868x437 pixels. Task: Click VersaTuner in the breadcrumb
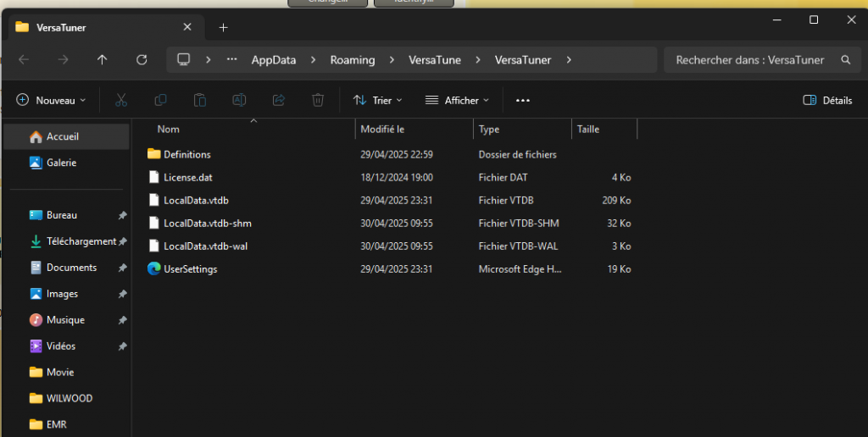[x=522, y=60]
